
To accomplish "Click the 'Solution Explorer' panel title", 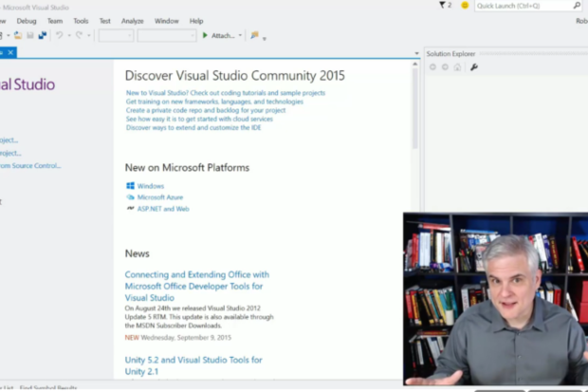I will tap(450, 54).
